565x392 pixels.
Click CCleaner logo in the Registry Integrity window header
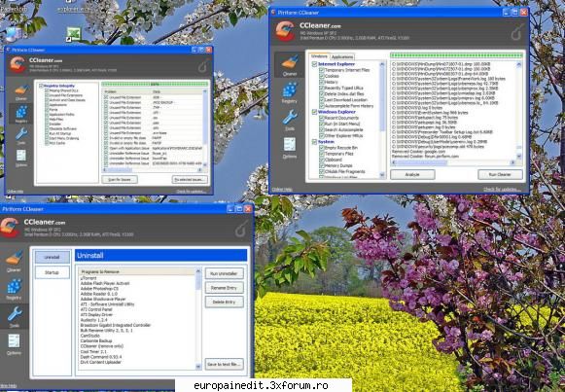click(x=18, y=64)
